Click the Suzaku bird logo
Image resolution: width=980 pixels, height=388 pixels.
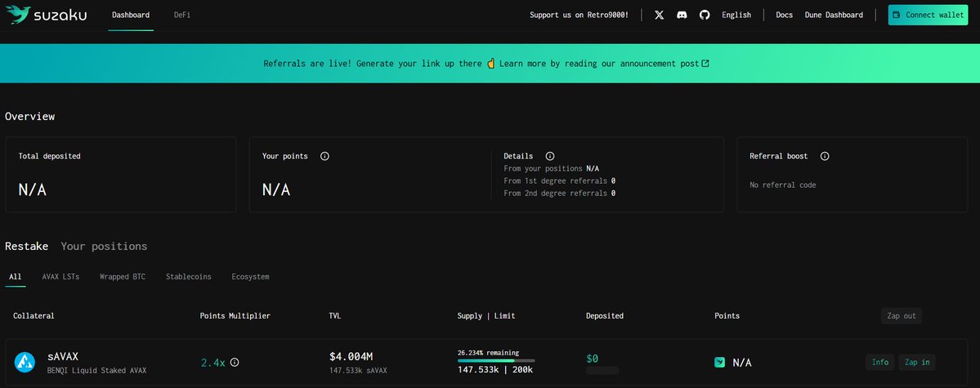17,15
